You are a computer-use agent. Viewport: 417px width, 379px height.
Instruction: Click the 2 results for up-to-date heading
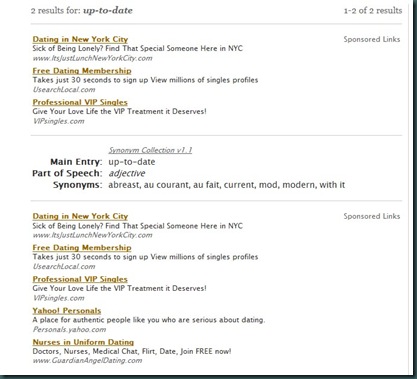tap(82, 11)
